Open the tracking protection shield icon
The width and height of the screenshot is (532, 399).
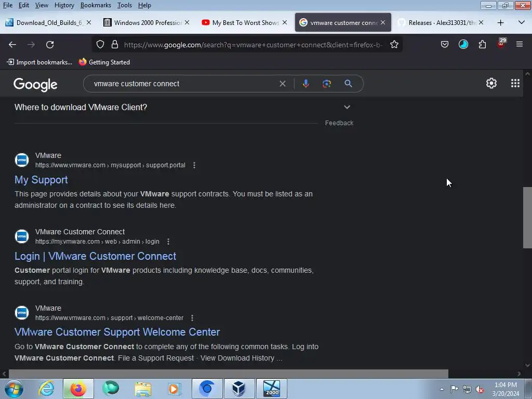(100, 45)
